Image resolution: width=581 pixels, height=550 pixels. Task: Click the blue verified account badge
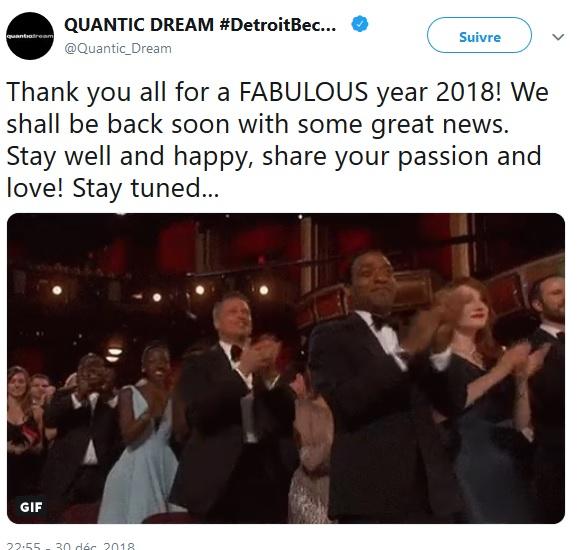pos(360,24)
